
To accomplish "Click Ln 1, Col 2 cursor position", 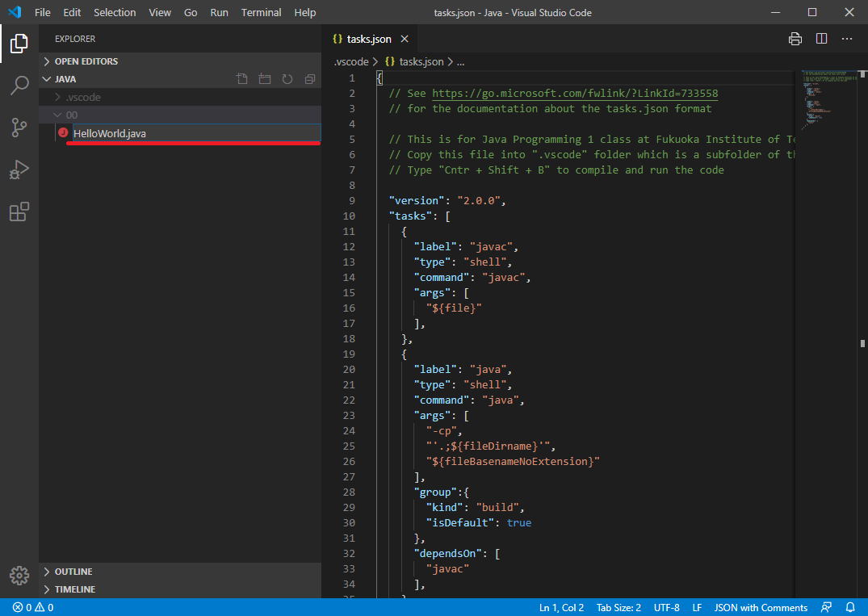I will [561, 607].
